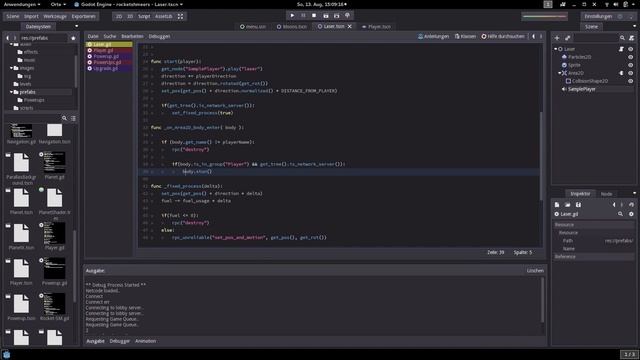Open Anleitungen tutorials link
The height and width of the screenshot is (360, 640).
(x=433, y=36)
